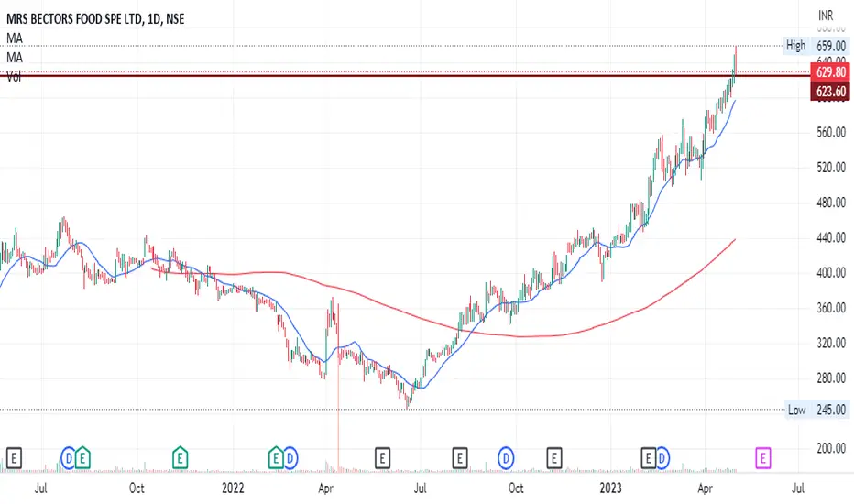
Task: Click the High 659.00 price label
Action: point(816,46)
